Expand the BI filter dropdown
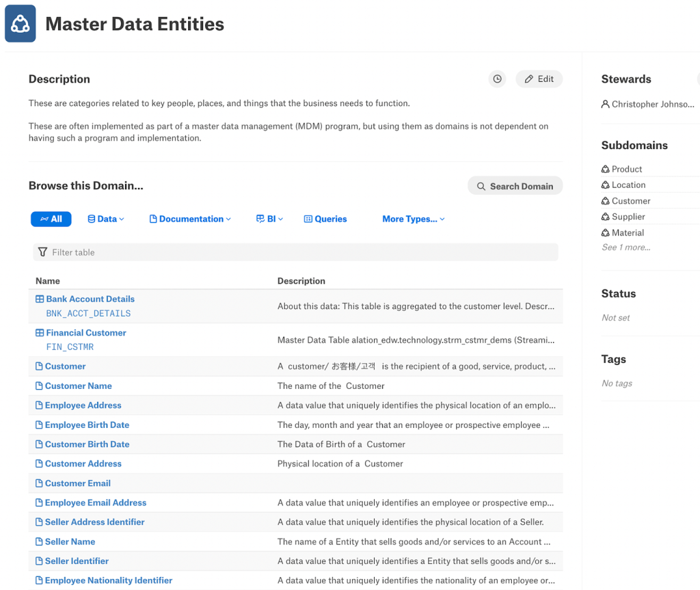 tap(269, 219)
